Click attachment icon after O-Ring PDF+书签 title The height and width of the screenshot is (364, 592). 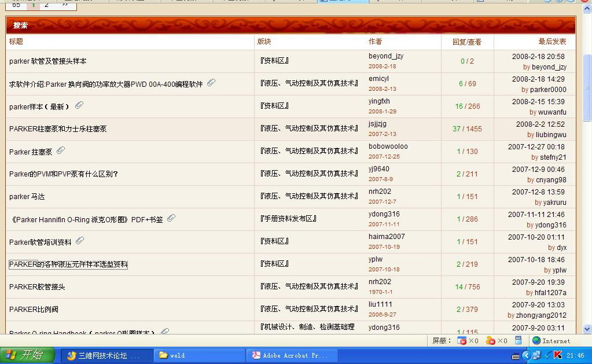(171, 218)
